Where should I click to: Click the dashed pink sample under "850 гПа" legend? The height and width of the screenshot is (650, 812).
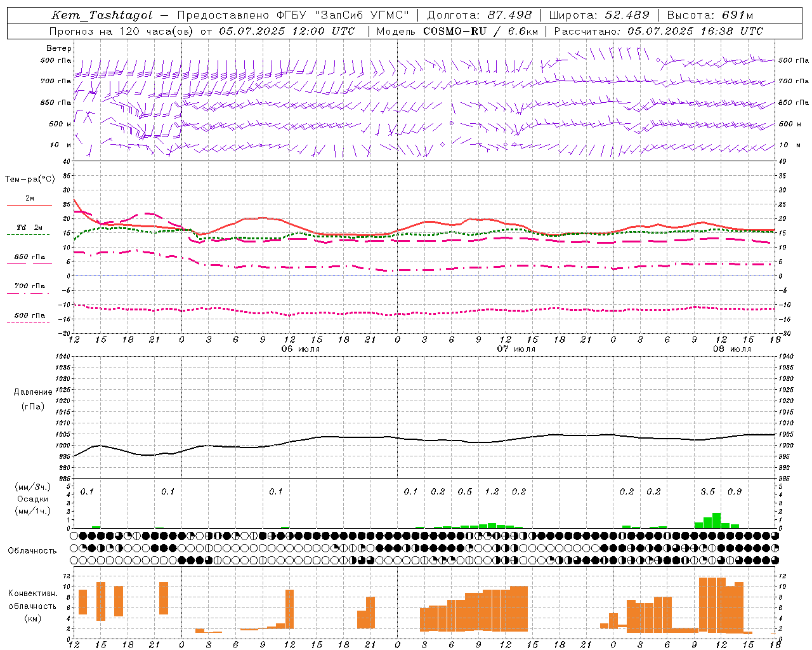click(x=29, y=264)
